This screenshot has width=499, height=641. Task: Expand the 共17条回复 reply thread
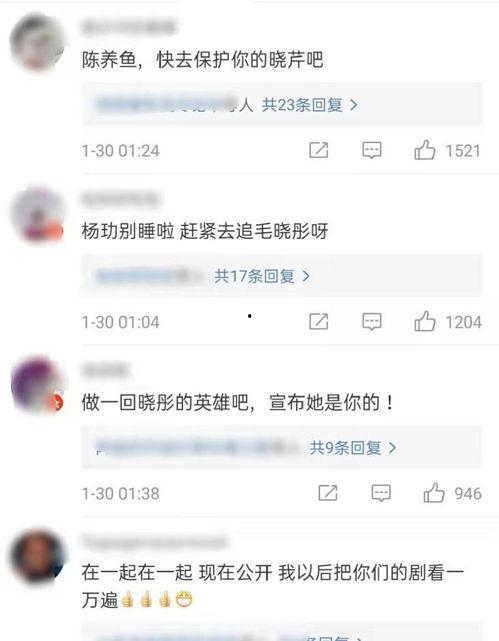(262, 276)
